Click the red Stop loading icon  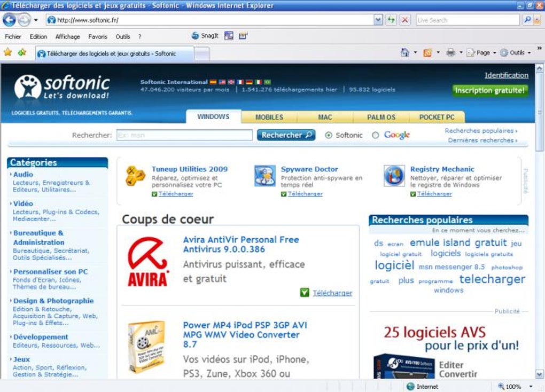tap(405, 20)
